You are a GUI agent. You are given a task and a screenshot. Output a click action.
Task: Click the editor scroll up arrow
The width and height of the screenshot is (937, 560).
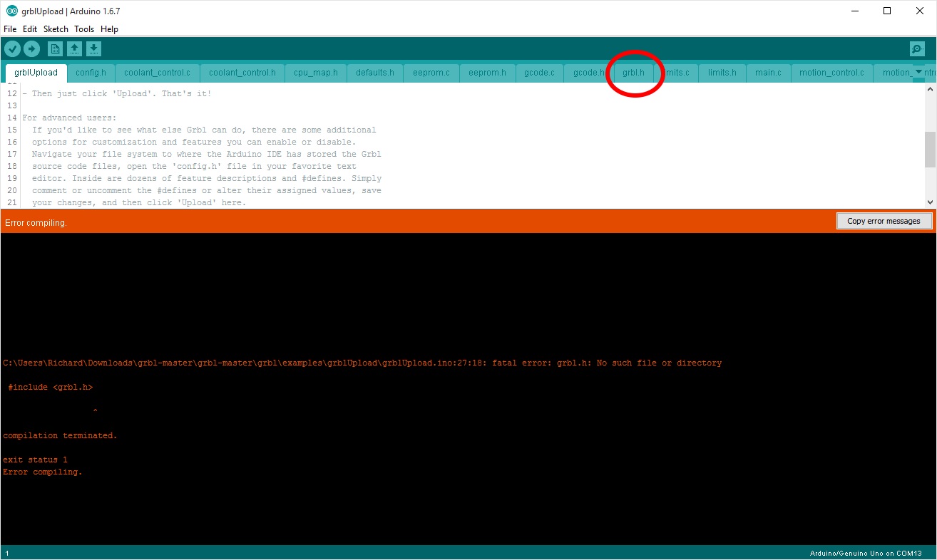pyautogui.click(x=930, y=89)
